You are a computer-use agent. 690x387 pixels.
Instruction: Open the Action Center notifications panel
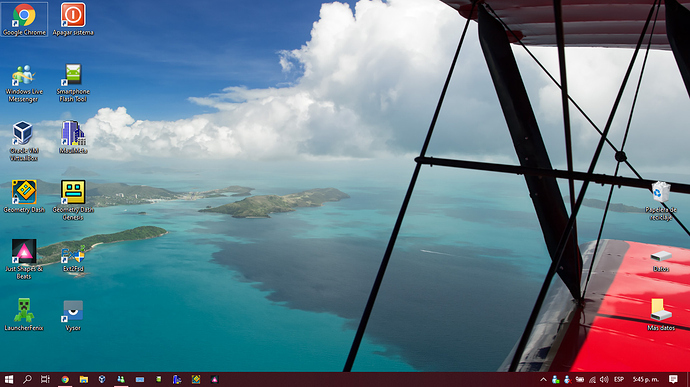point(673,379)
